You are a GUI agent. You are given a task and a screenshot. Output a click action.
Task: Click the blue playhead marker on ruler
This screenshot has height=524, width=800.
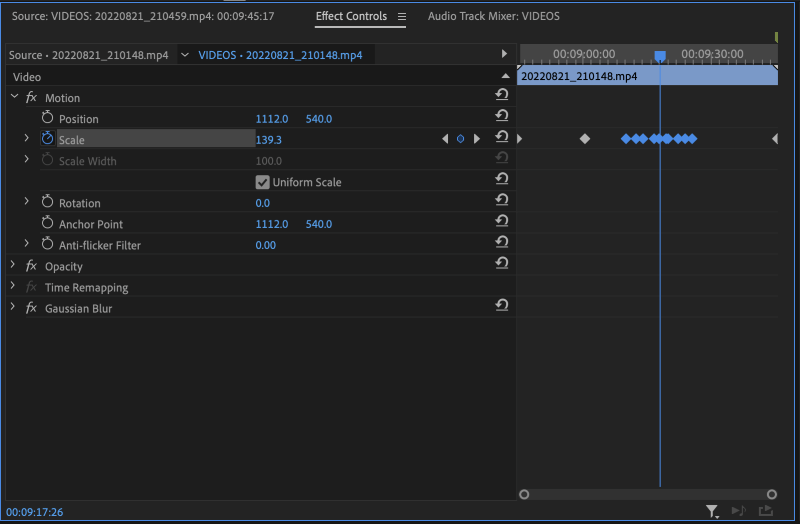coord(660,56)
